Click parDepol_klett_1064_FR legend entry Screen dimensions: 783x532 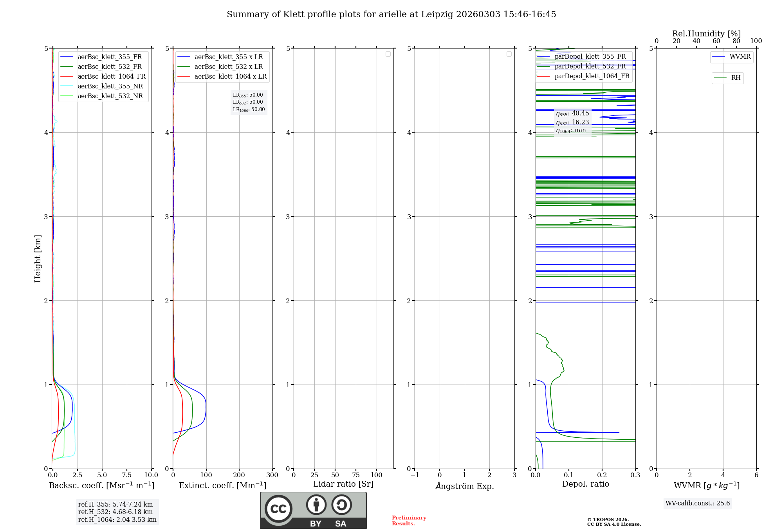pyautogui.click(x=592, y=76)
